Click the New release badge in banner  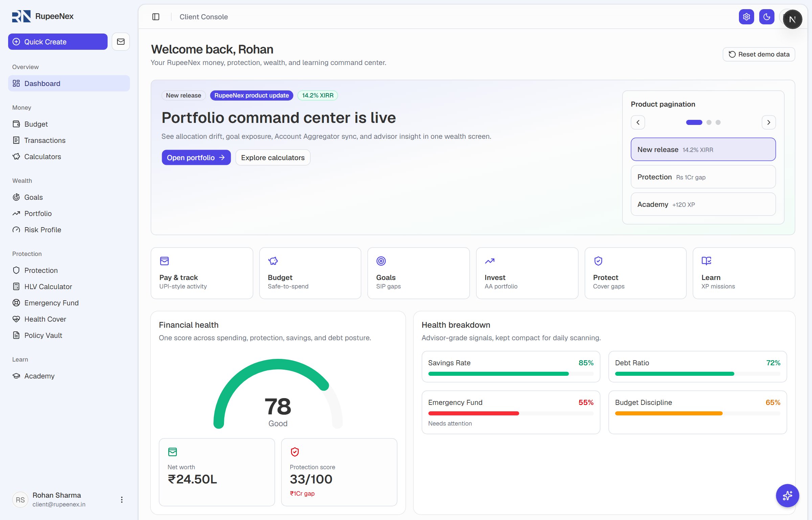pos(183,95)
